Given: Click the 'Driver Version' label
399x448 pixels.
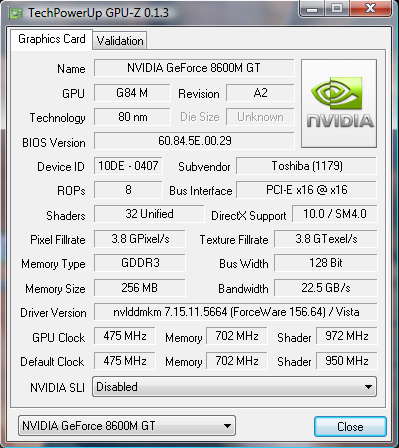Looking at the screenshot, I should (53, 313).
